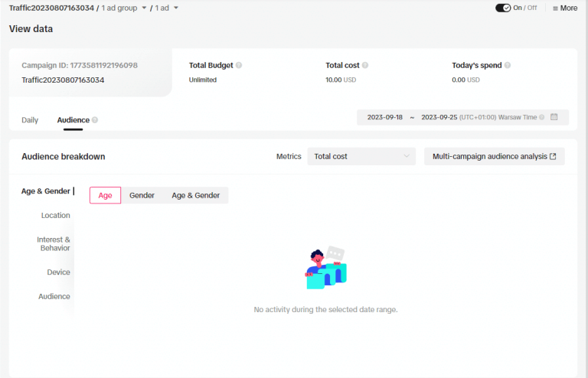Open the Location breakdown in sidebar
Image resolution: width=588 pixels, height=378 pixels.
click(x=55, y=216)
